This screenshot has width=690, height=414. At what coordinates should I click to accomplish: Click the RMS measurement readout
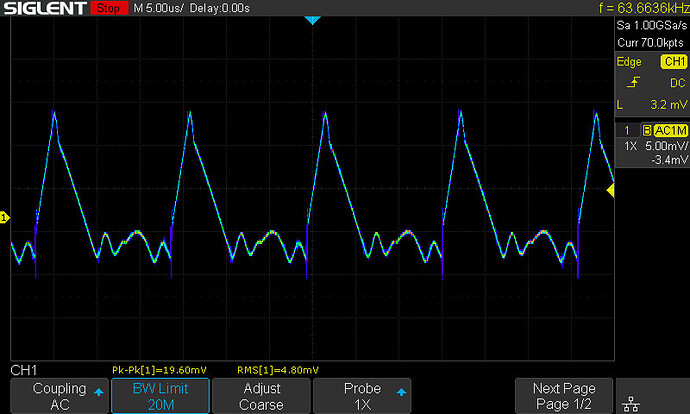[x=278, y=370]
